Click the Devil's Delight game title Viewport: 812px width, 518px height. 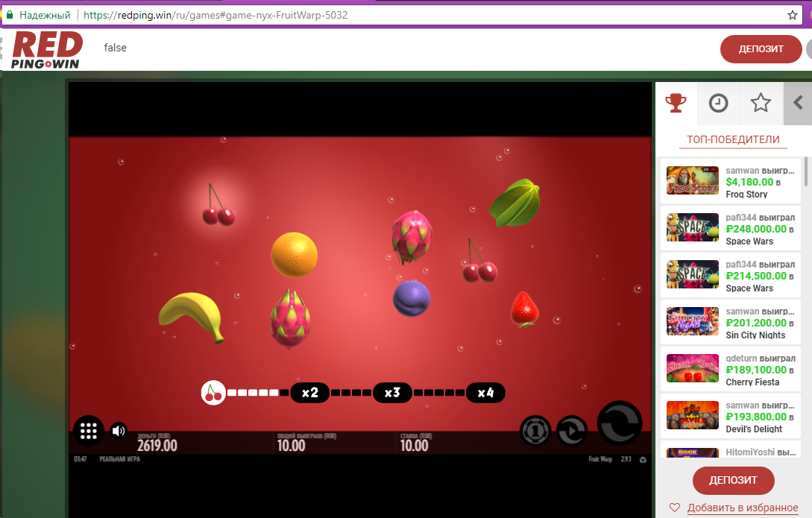click(x=754, y=429)
